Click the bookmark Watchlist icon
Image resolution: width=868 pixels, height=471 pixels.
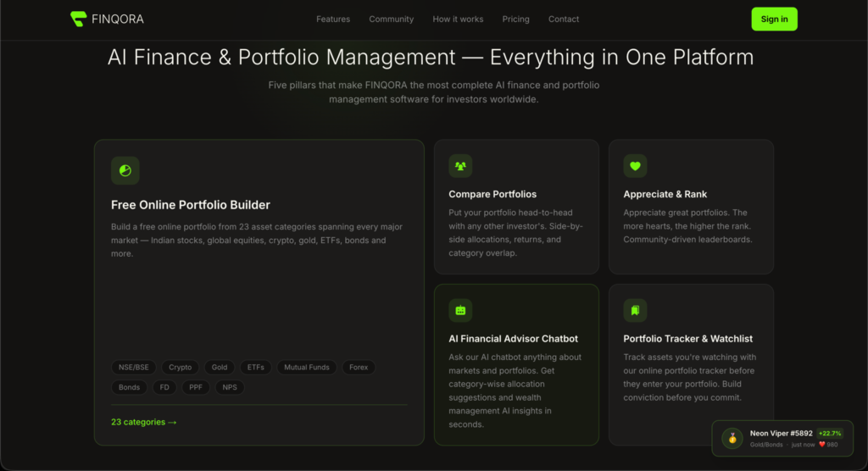coord(635,311)
